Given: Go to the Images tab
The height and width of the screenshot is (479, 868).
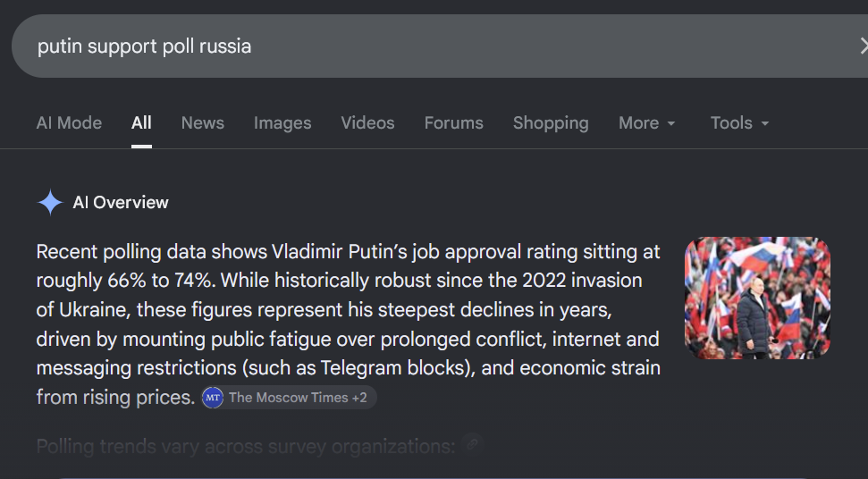Looking at the screenshot, I should tap(282, 122).
